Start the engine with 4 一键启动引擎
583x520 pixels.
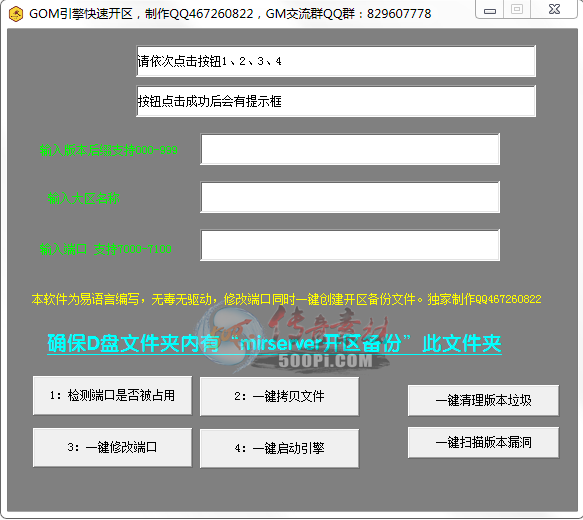(279, 448)
